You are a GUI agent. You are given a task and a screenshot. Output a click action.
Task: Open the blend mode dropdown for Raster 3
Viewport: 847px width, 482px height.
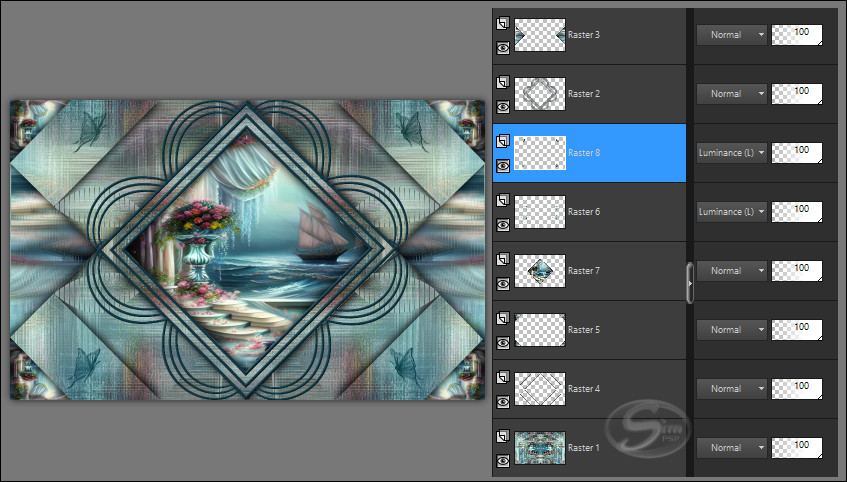coord(732,35)
